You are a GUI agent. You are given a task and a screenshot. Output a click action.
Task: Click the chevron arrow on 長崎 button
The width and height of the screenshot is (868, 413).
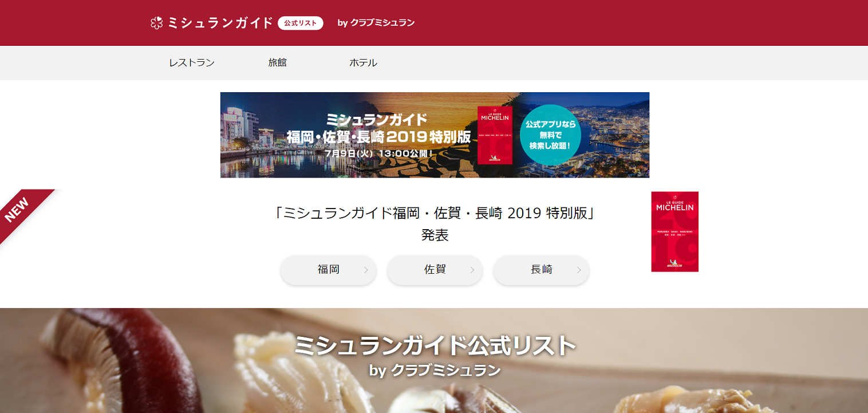[579, 270]
